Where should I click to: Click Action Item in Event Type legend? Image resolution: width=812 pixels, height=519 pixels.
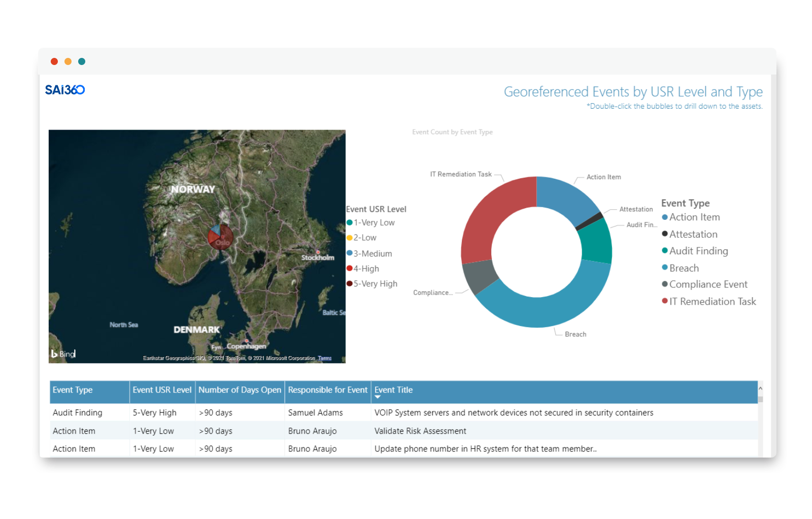694,217
